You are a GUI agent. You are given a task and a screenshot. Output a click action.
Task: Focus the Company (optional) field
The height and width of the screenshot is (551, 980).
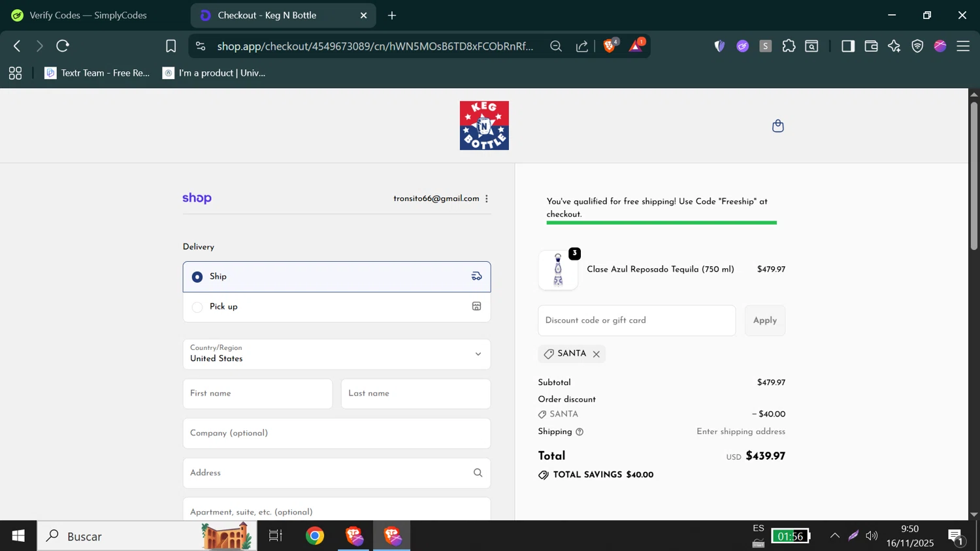coord(336,433)
